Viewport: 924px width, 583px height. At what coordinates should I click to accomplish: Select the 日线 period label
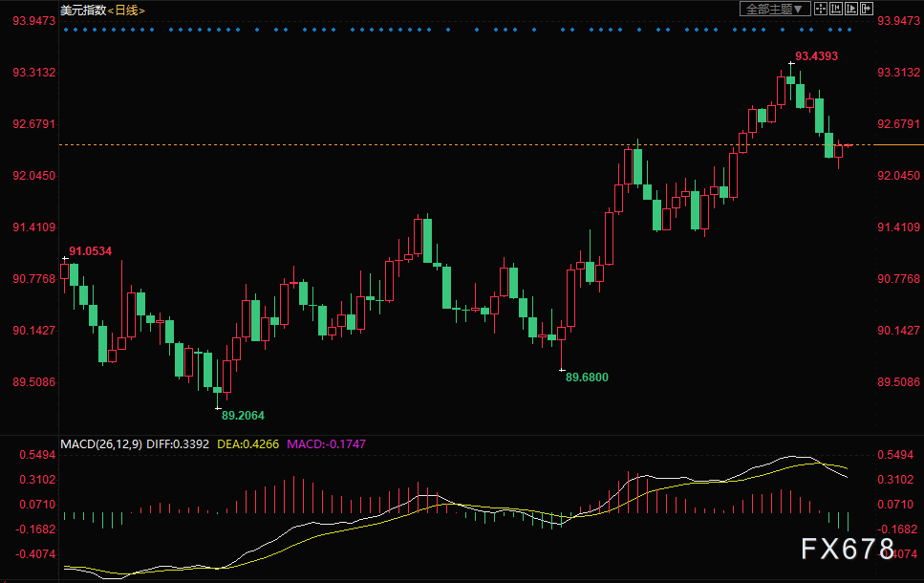[x=126, y=10]
